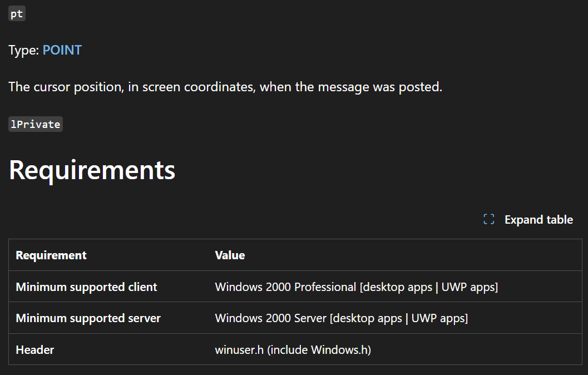Select the Minimum supported client cell
The width and height of the screenshot is (588, 375).
(x=86, y=287)
